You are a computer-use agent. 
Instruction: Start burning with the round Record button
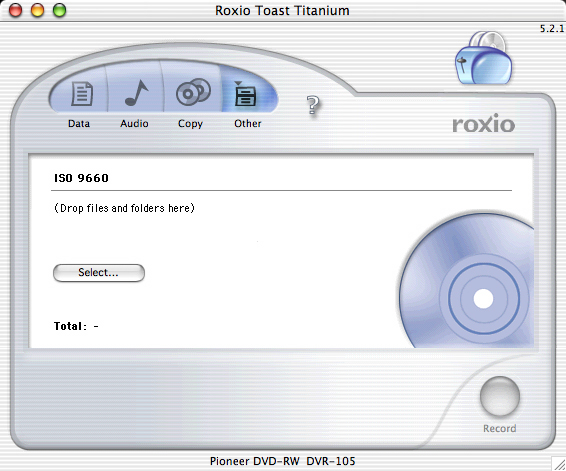click(500, 396)
